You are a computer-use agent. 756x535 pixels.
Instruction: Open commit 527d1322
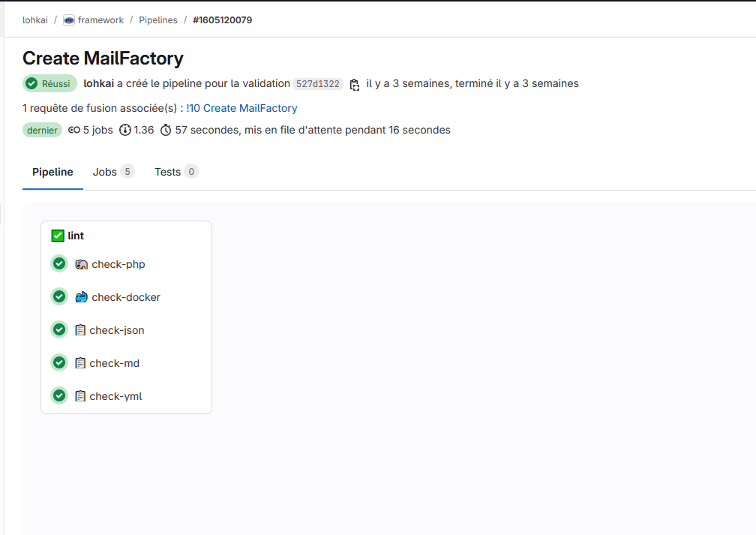coord(318,84)
